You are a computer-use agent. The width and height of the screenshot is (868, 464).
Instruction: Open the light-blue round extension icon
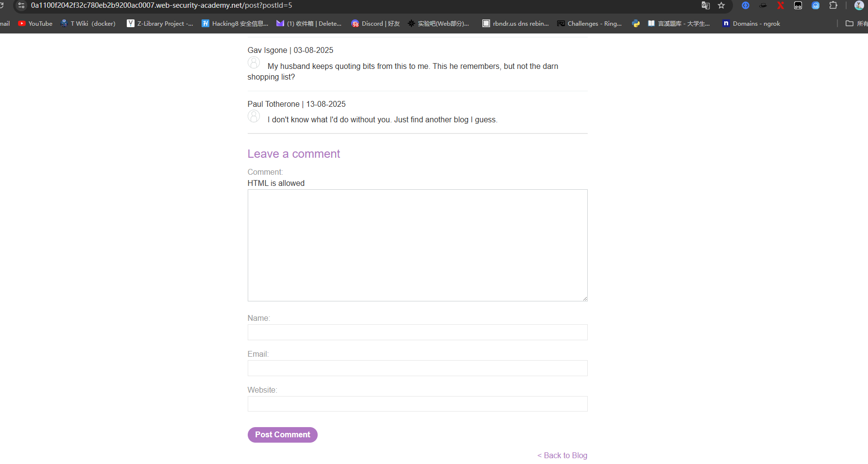point(816,5)
